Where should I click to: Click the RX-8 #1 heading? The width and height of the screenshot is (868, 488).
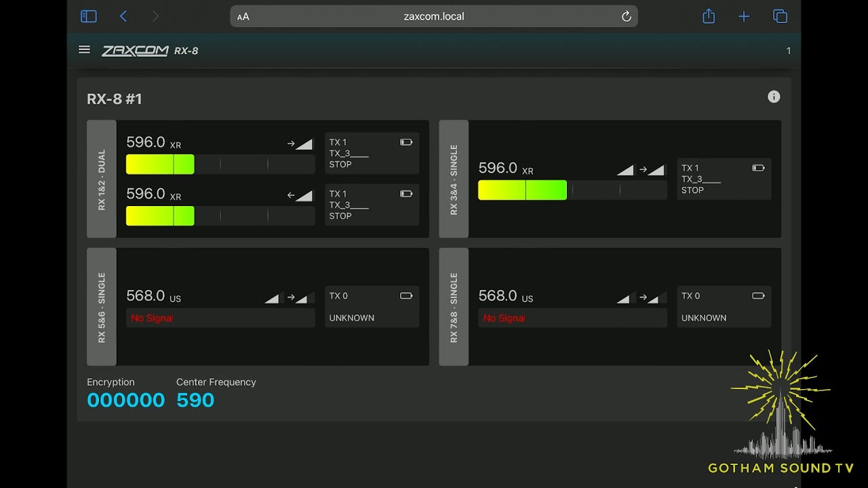(x=115, y=99)
